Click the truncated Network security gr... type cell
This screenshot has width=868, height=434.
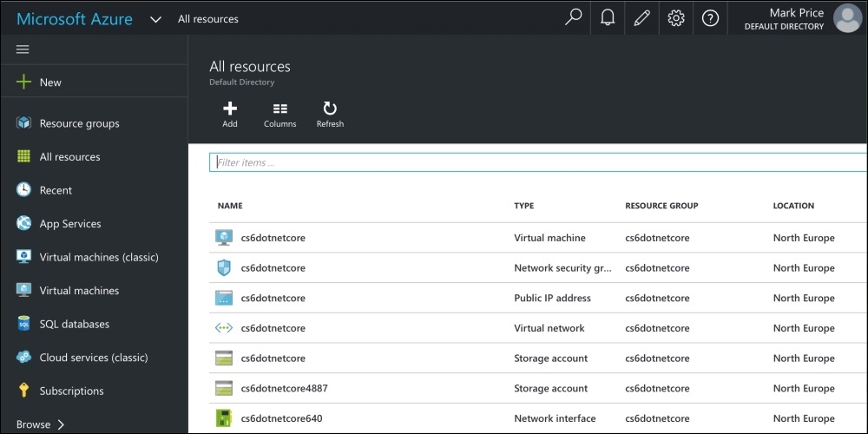point(563,268)
